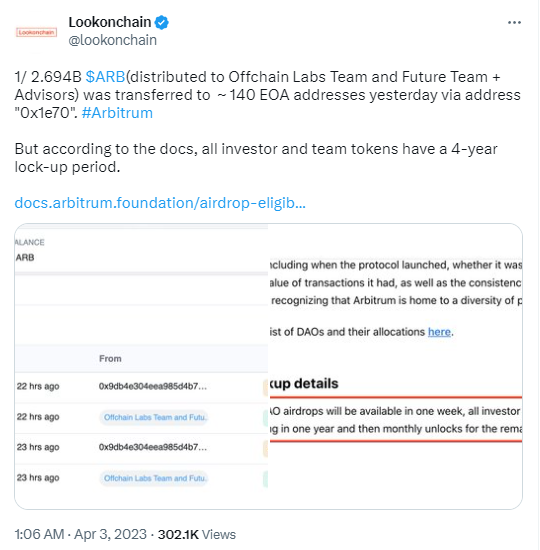Click the blue verified checkmark badge
Screen dimensions: 540x550
pyautogui.click(x=162, y=22)
